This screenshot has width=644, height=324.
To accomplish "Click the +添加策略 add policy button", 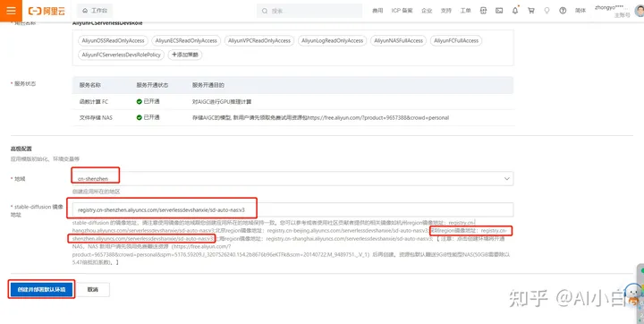I will (x=185, y=55).
